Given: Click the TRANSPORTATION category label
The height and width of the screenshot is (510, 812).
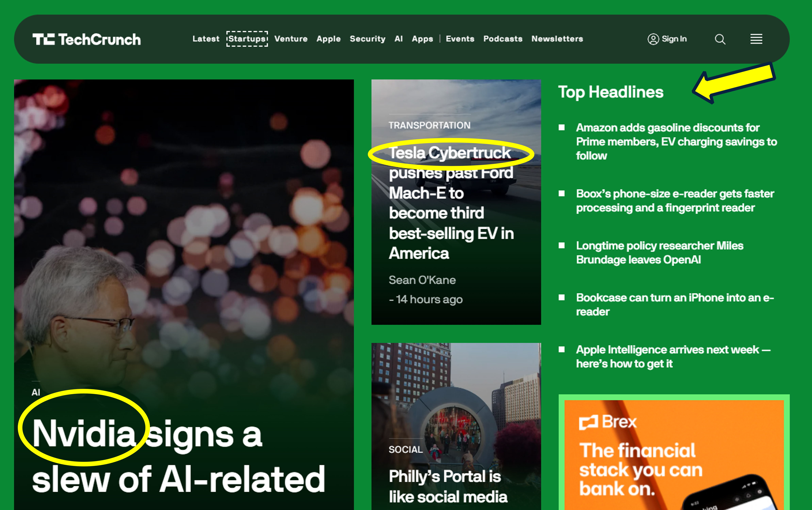Looking at the screenshot, I should (429, 125).
